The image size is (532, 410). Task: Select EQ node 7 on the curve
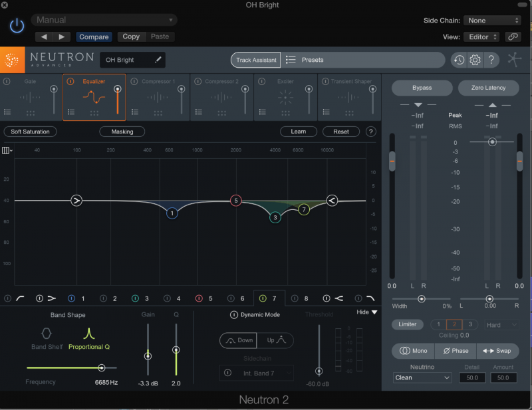click(x=304, y=209)
